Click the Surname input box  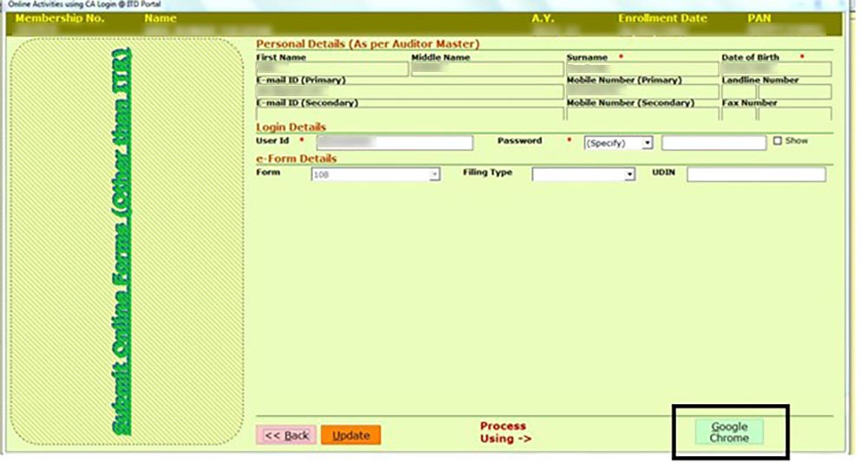coord(641,70)
